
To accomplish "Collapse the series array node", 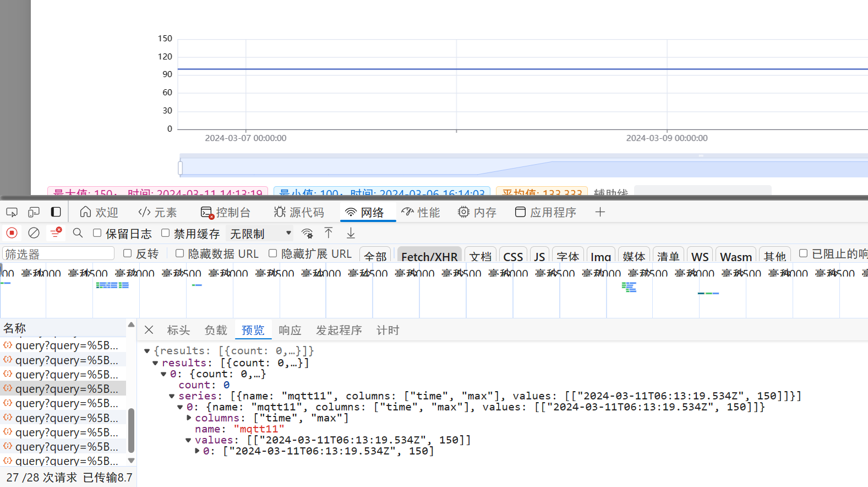I will click(172, 396).
